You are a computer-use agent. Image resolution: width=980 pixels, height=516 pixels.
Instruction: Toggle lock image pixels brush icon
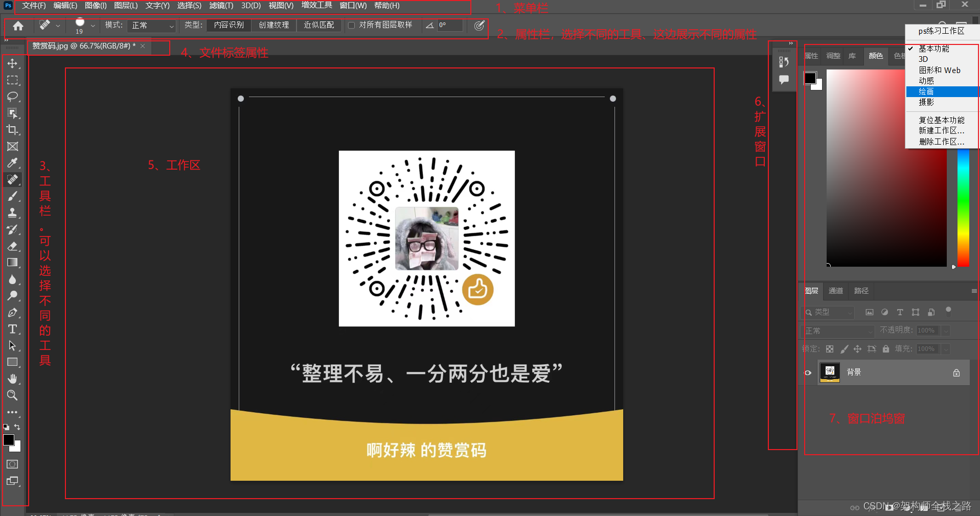(844, 349)
